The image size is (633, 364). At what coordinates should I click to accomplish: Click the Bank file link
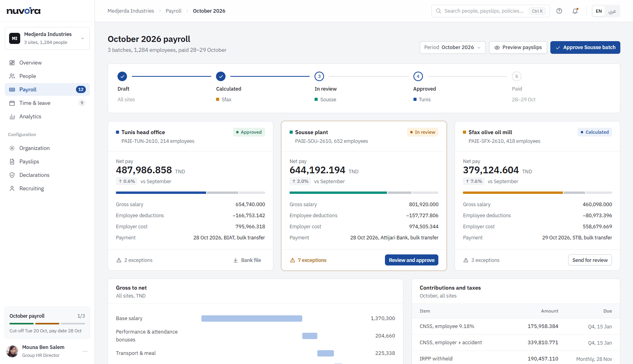247,260
